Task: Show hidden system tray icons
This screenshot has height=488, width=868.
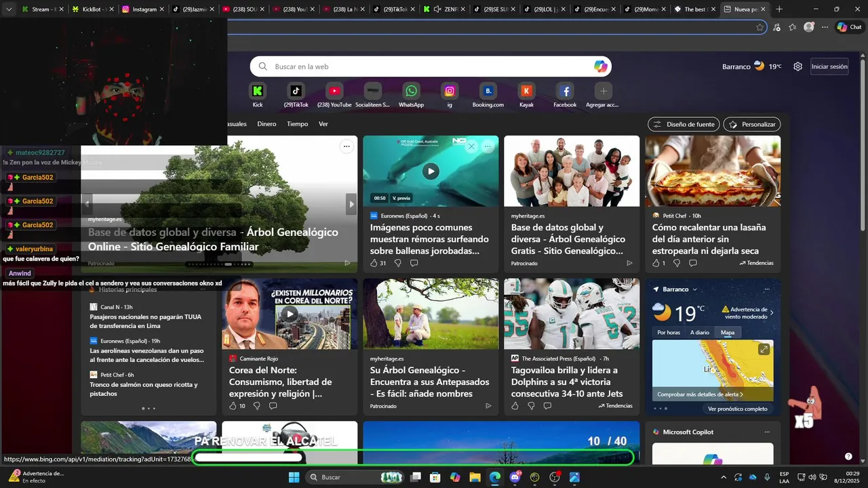Action: pyautogui.click(x=723, y=477)
